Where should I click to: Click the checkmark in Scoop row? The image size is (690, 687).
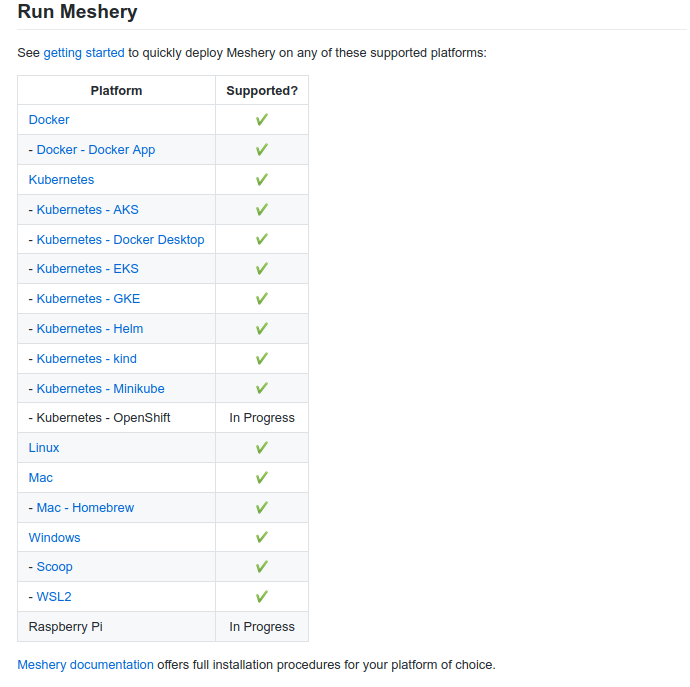pyautogui.click(x=262, y=566)
